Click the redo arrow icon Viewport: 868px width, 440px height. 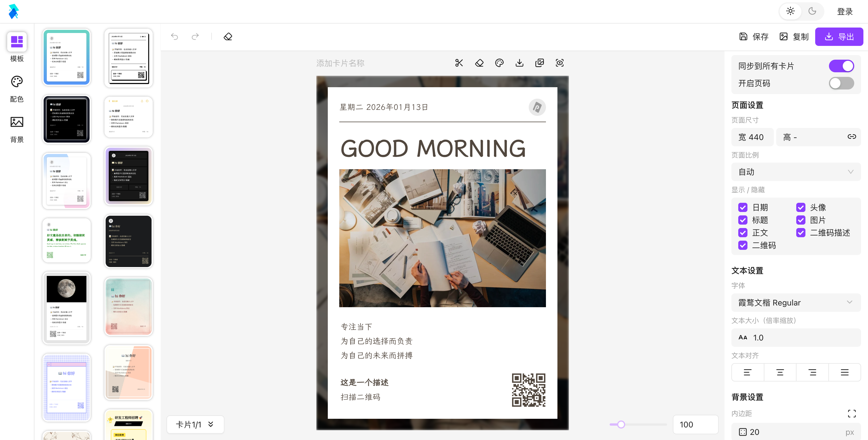(x=195, y=36)
